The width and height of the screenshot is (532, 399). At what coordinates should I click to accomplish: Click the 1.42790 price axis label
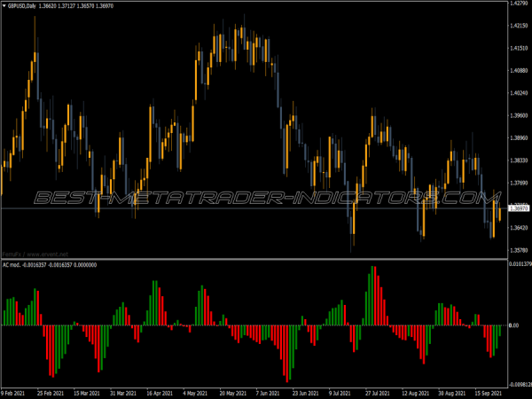click(519, 4)
